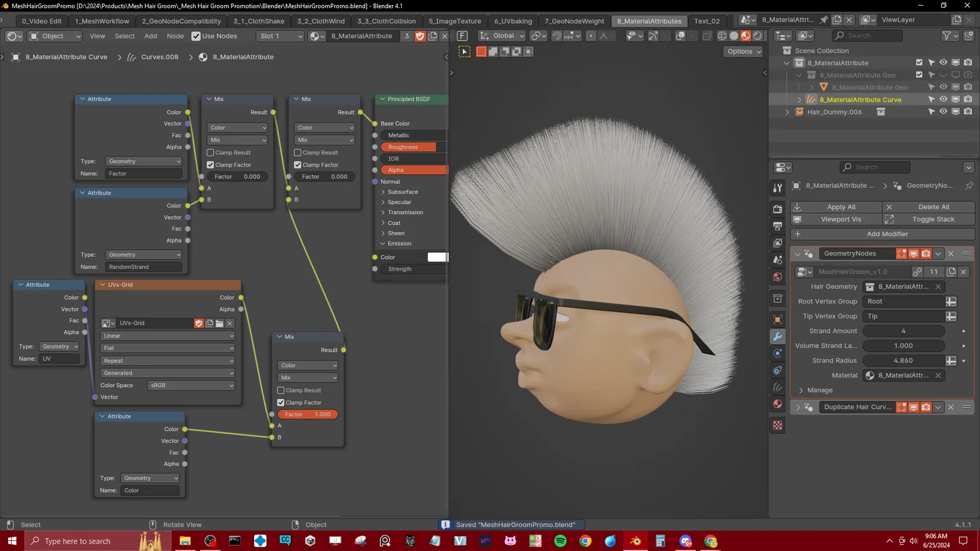
Task: Open the sRGB Color Space dropdown
Action: pyautogui.click(x=190, y=385)
